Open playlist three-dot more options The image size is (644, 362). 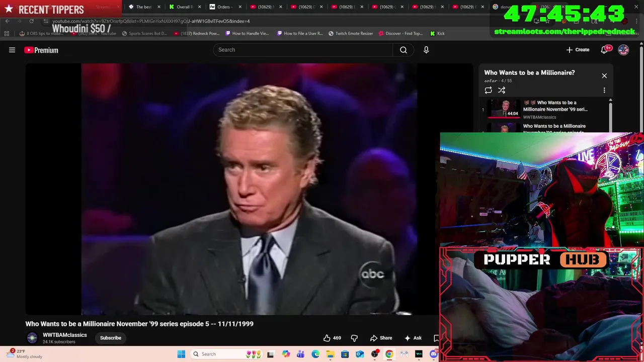coord(604,90)
